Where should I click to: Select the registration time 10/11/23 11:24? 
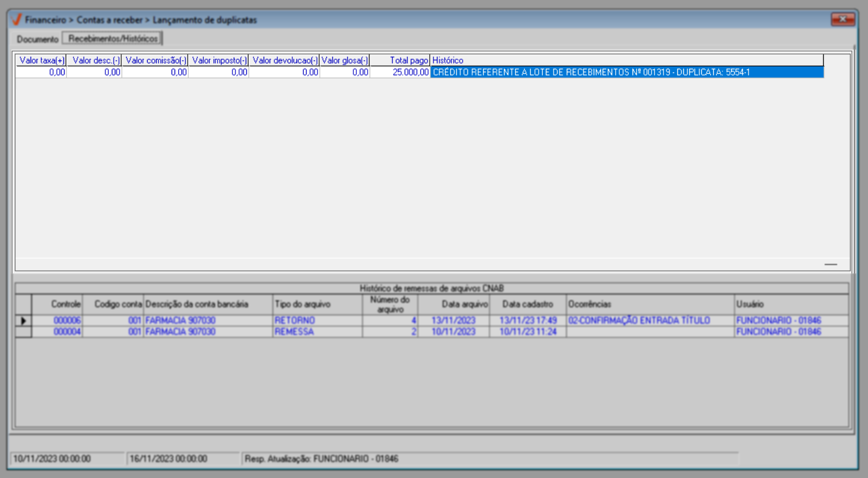click(x=528, y=332)
